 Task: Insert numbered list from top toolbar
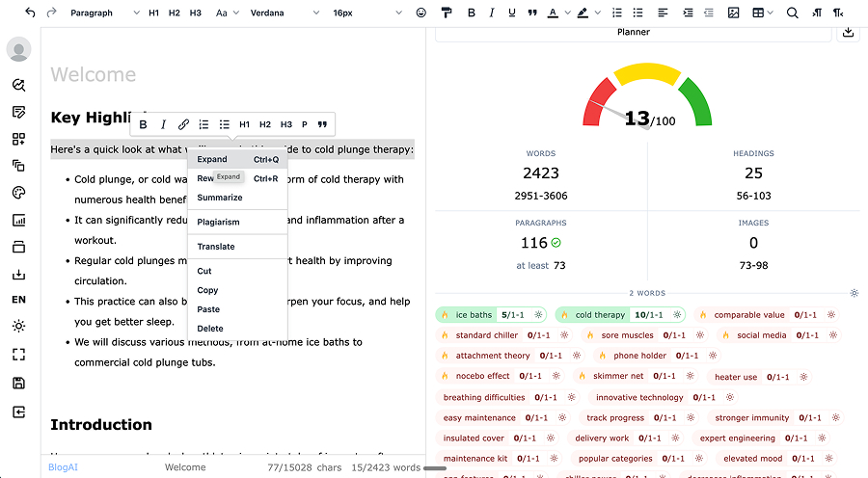[617, 13]
